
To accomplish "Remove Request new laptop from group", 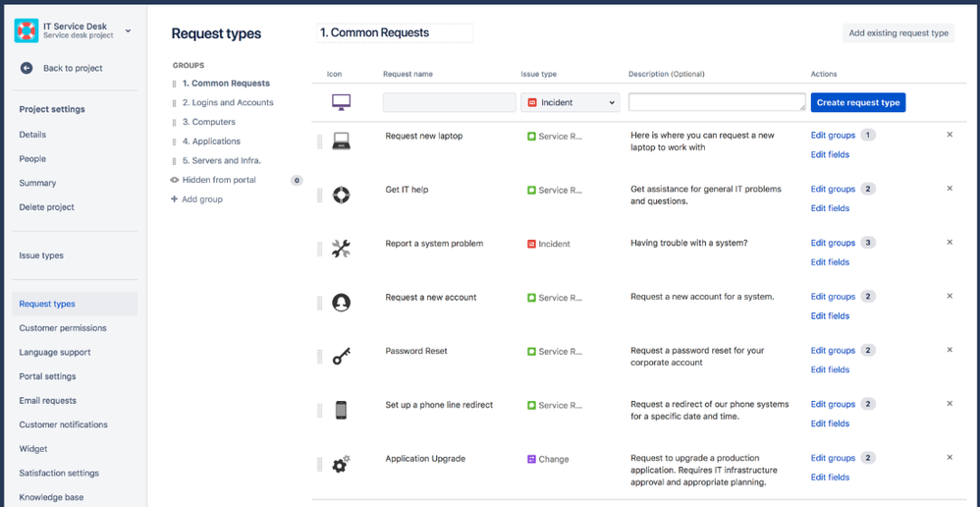I will (950, 135).
